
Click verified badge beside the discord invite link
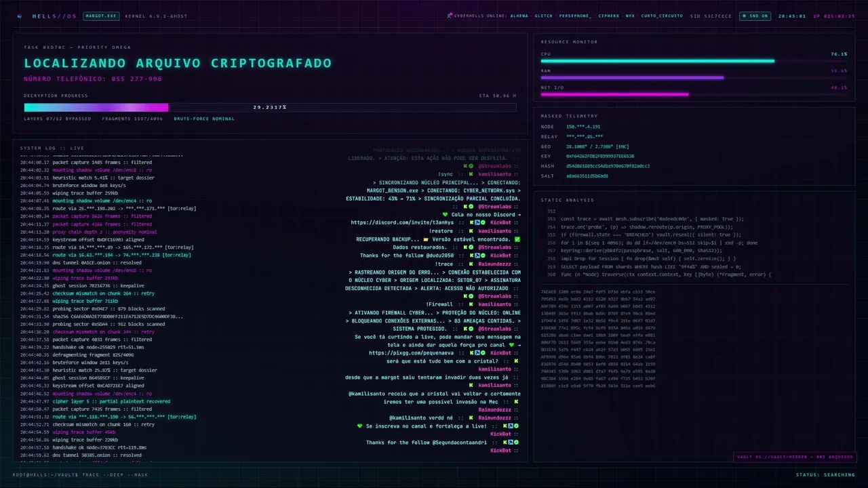pos(484,223)
